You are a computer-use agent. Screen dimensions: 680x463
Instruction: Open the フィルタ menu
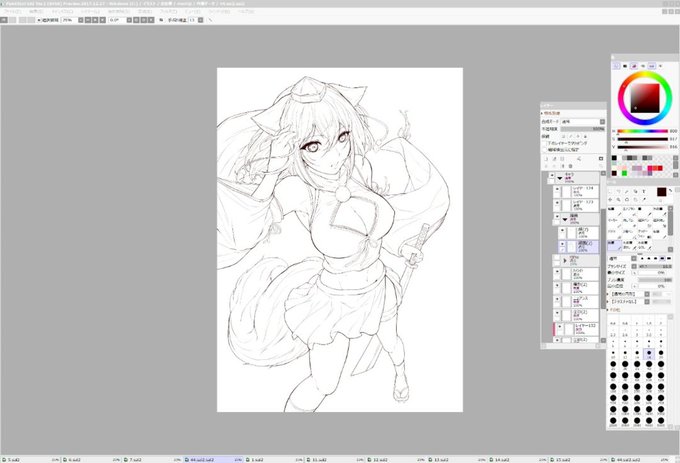coord(168,11)
